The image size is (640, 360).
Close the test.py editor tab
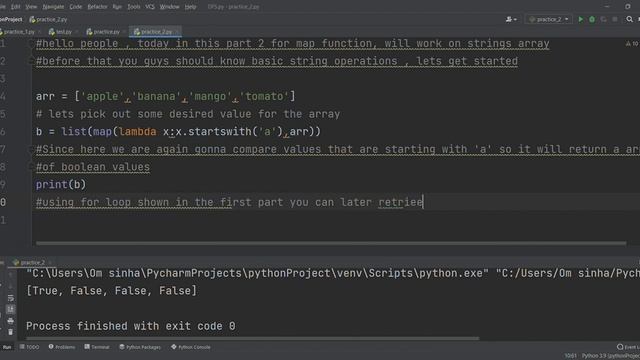click(x=76, y=31)
